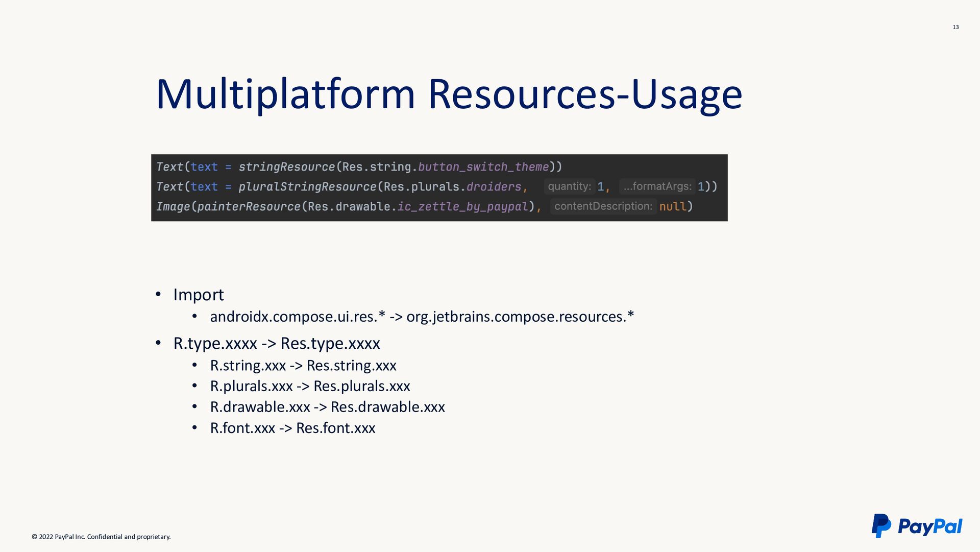Click the null keyword in code

tap(673, 207)
